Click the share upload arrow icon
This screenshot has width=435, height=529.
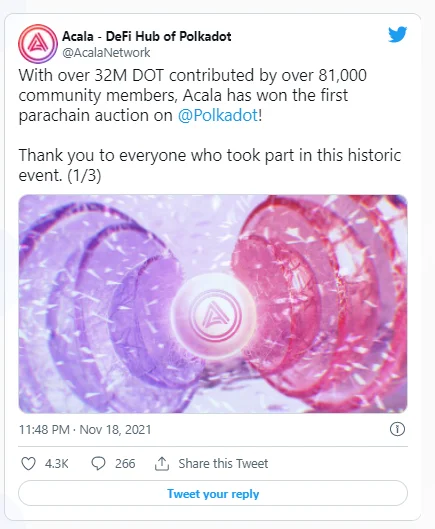[162, 464]
